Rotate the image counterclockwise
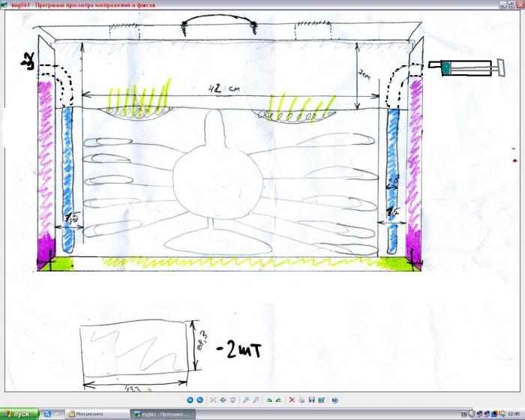 click(x=278, y=400)
